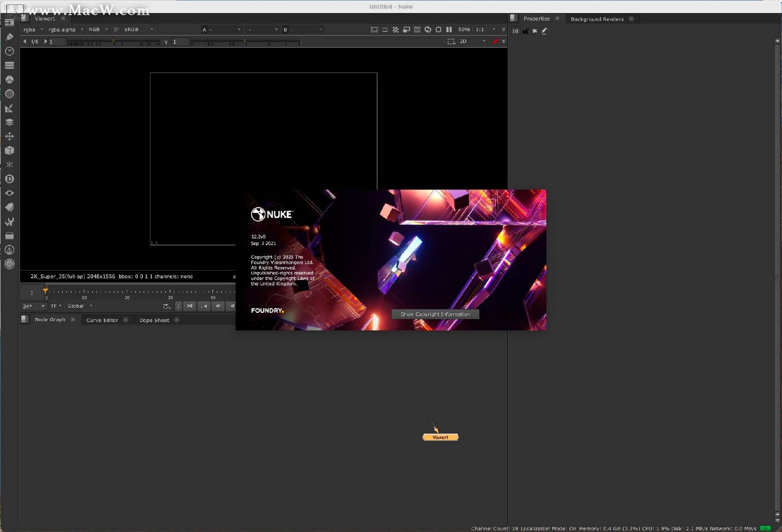Viewport: 782px width, 532px height.
Task: Open the 24 fps playback rate dropdown
Action: click(34, 306)
